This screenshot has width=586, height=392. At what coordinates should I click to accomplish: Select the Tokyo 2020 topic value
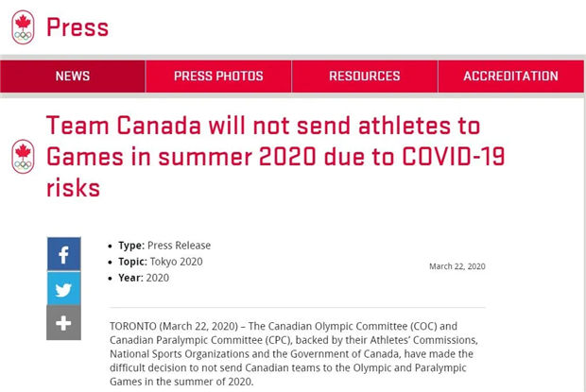[x=176, y=262]
